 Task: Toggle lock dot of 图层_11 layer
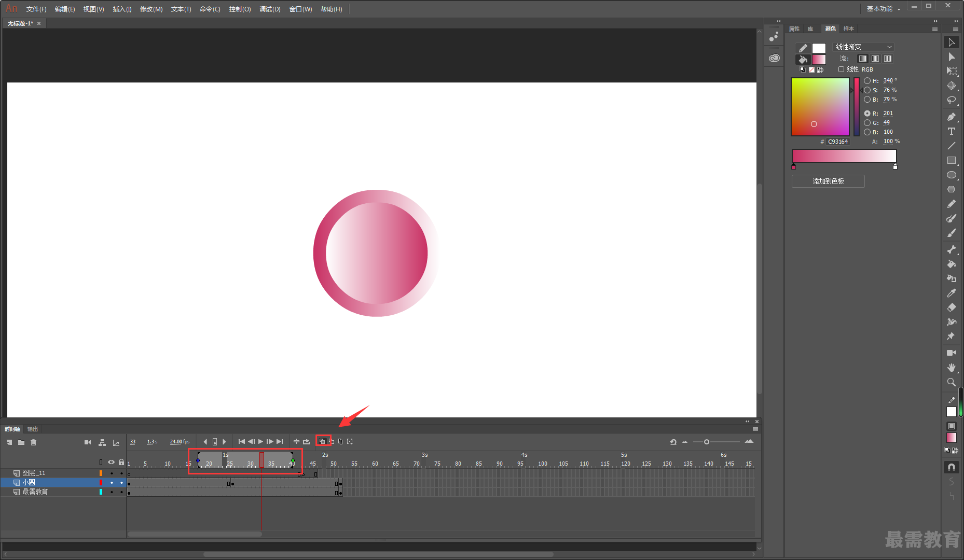pyautogui.click(x=121, y=473)
